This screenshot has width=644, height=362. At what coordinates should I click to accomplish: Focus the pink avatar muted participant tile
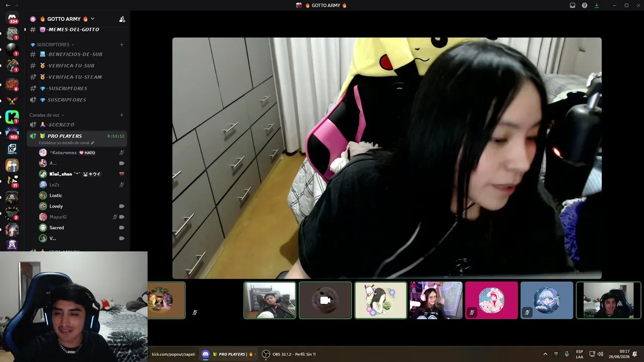click(x=491, y=300)
